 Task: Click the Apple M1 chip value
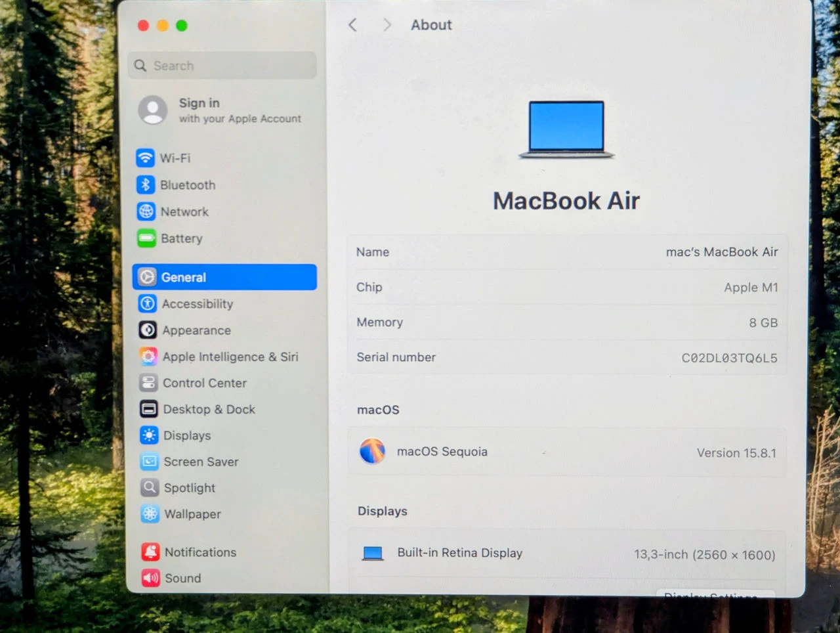751,288
